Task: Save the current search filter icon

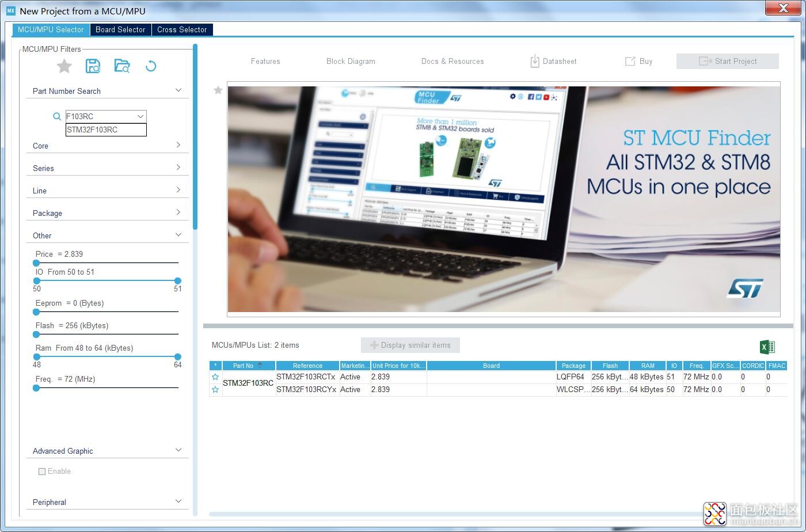Action: click(x=93, y=66)
